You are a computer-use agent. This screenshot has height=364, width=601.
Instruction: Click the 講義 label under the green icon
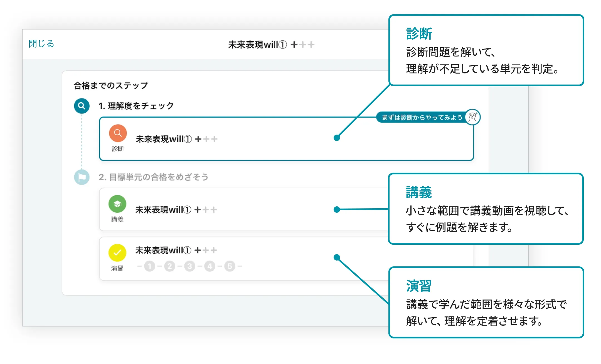click(x=117, y=219)
